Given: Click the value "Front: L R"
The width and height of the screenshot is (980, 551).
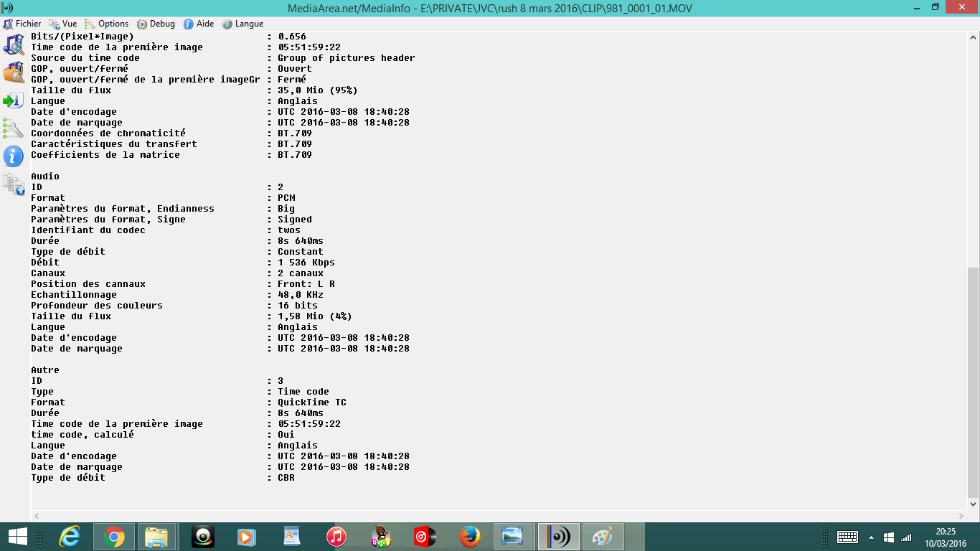Looking at the screenshot, I should (306, 284).
